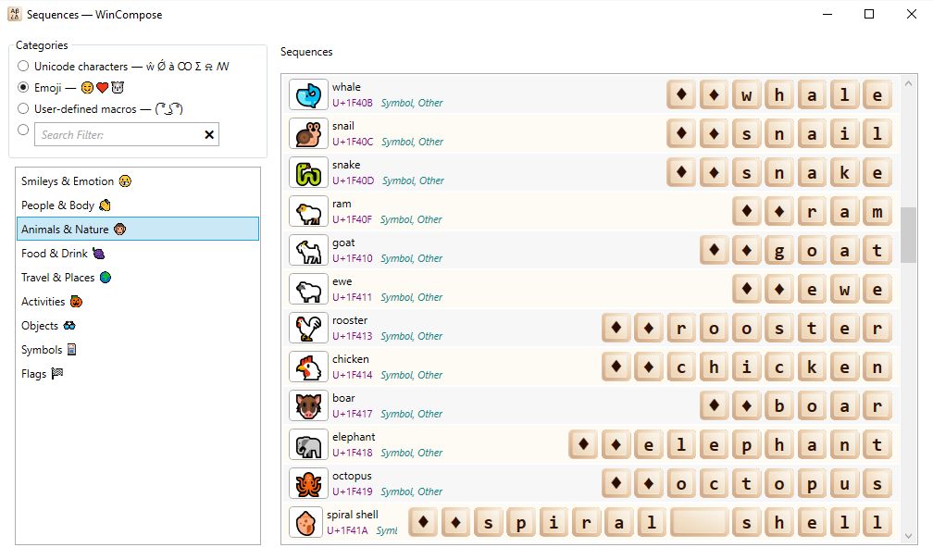Select the elephant emoji icon
The height and width of the screenshot is (560, 933).
(x=308, y=444)
